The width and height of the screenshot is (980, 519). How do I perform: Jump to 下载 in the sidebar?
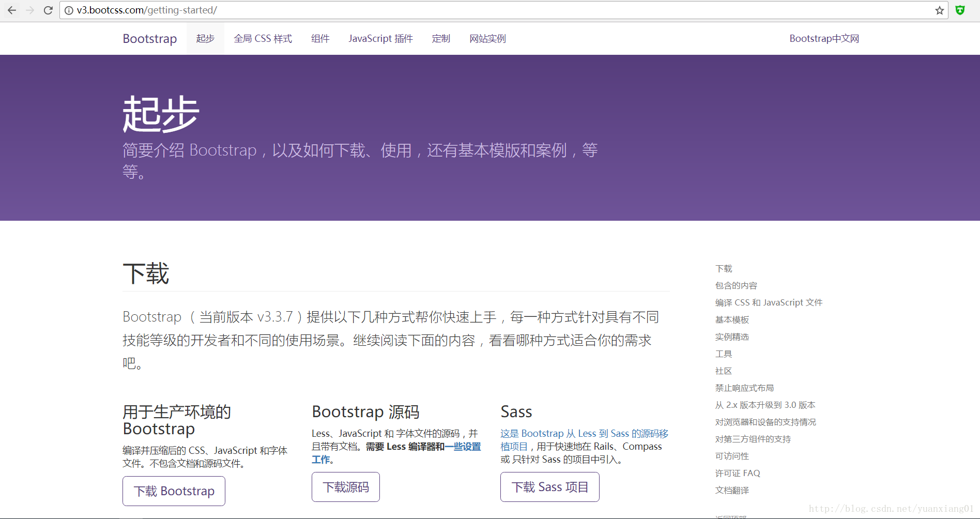(724, 269)
